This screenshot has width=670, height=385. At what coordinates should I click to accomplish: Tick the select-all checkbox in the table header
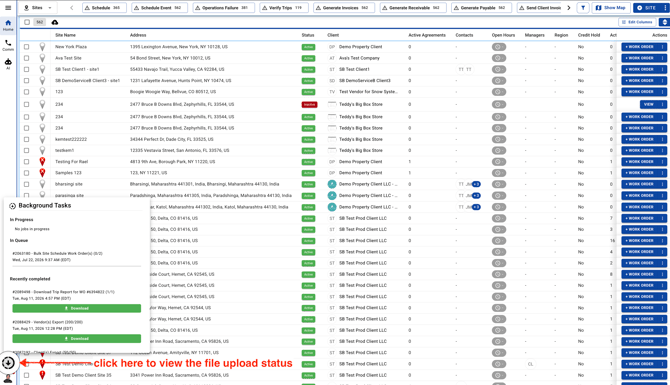coord(27,22)
